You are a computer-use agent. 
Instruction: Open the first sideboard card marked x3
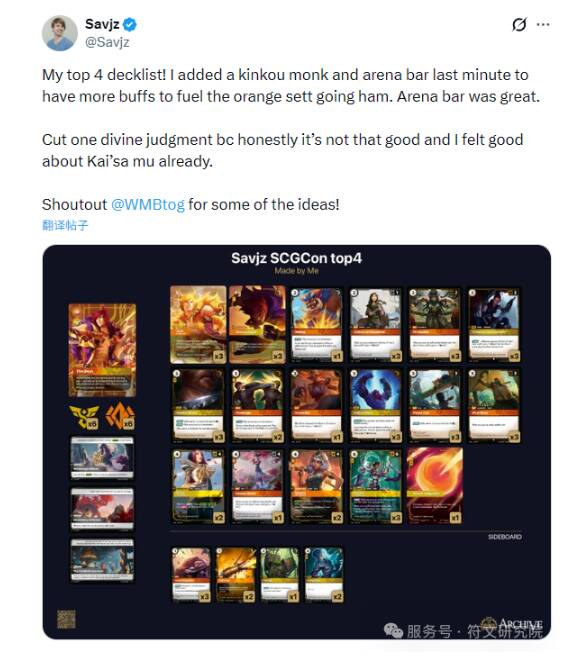tap(192, 575)
